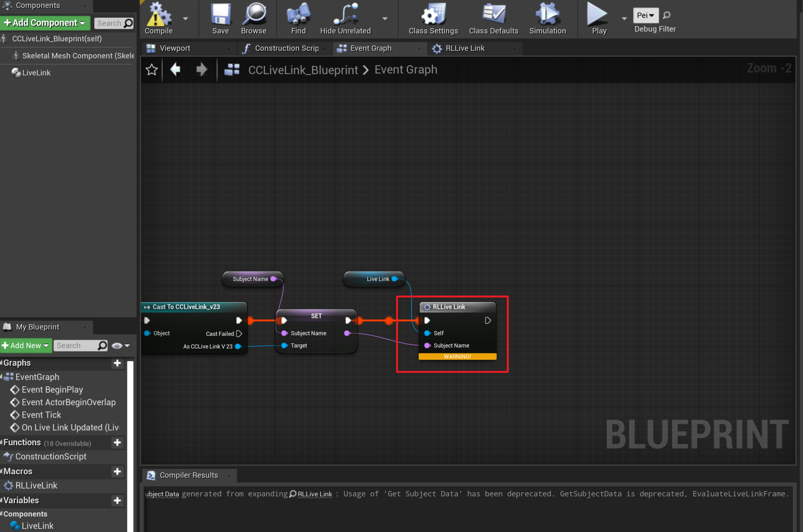The height and width of the screenshot is (532, 803).
Task: Open Play mode options dropdown
Action: (624, 18)
